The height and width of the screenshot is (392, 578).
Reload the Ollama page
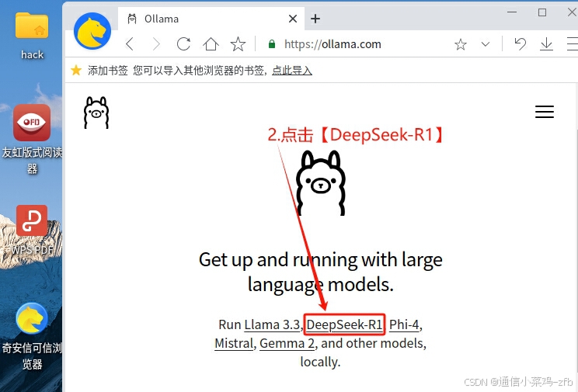coord(183,44)
